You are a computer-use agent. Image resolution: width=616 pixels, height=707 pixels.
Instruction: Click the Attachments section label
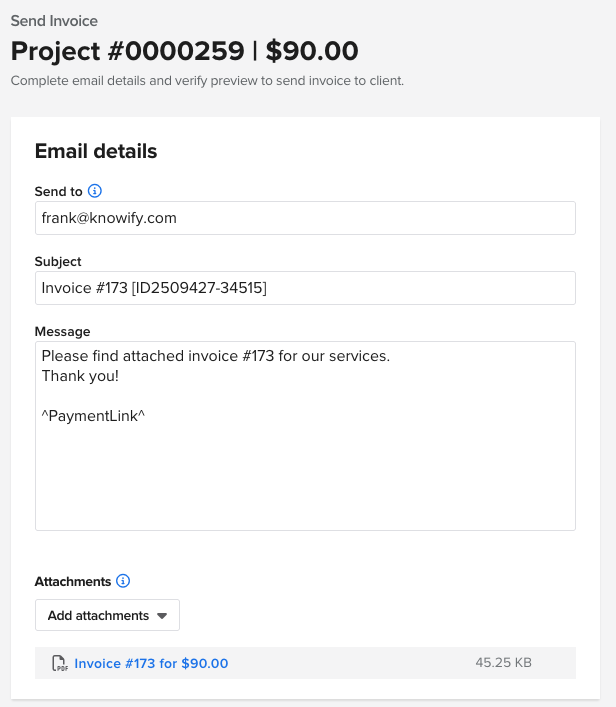click(72, 582)
